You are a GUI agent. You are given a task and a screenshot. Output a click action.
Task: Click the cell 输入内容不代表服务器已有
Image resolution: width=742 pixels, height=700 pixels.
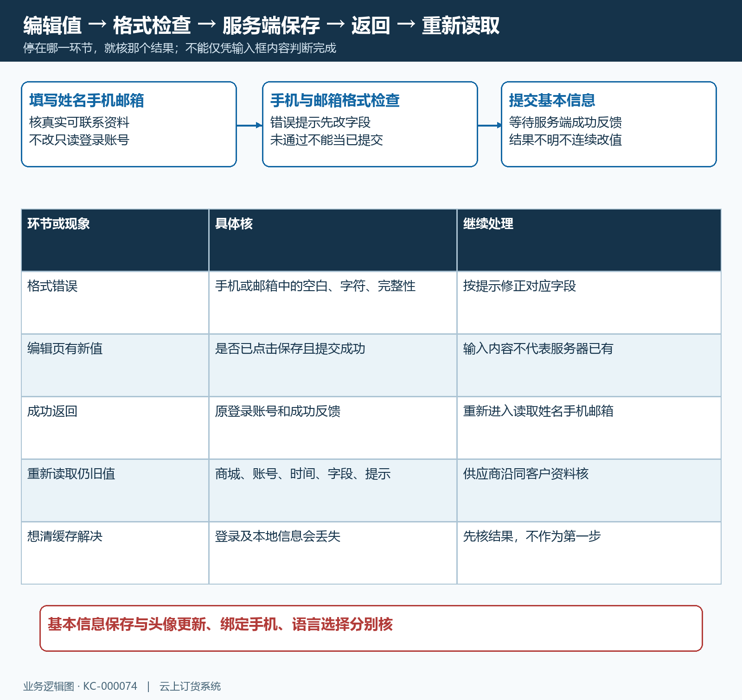[589, 365]
